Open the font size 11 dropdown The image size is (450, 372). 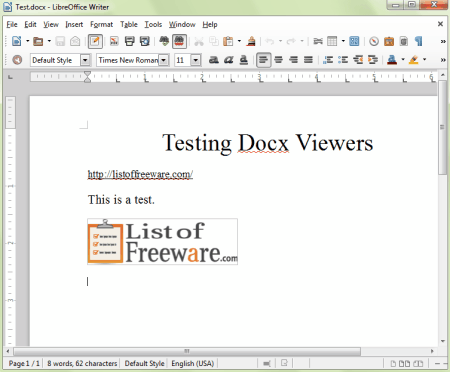click(x=196, y=60)
